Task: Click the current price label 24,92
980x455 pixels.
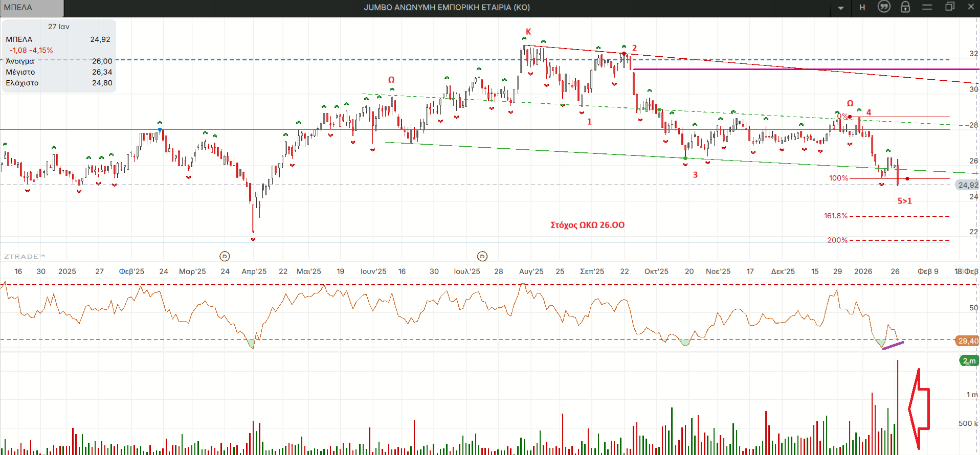Action: pos(967,185)
